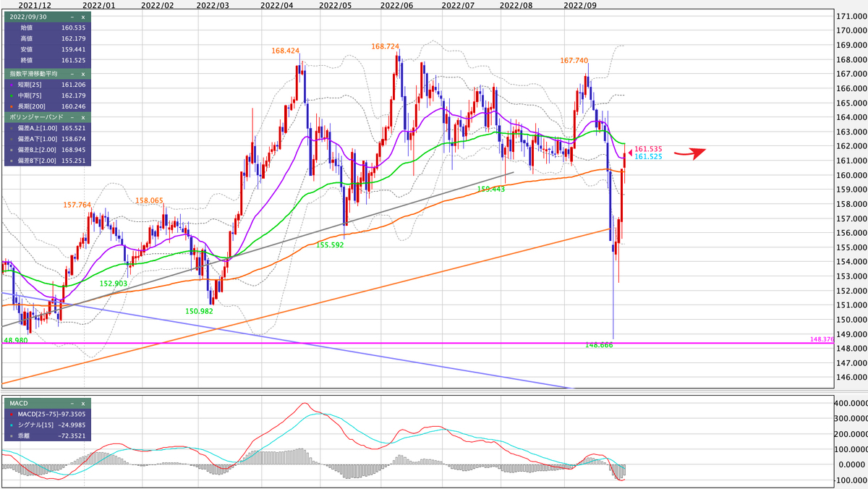
Task: Close the MACD panel with its x button
Action: tap(83, 404)
